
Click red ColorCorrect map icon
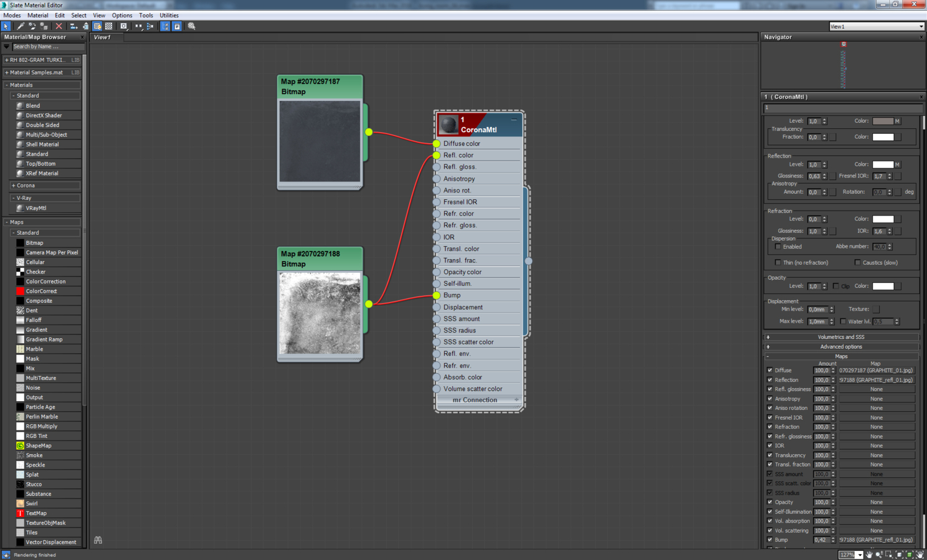[20, 291]
